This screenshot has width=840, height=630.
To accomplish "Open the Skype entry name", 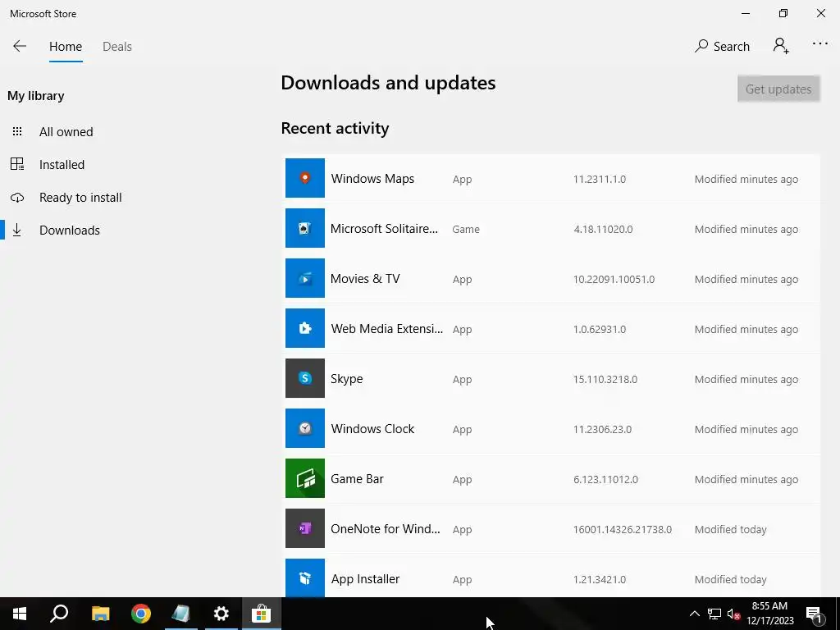I will [347, 379].
